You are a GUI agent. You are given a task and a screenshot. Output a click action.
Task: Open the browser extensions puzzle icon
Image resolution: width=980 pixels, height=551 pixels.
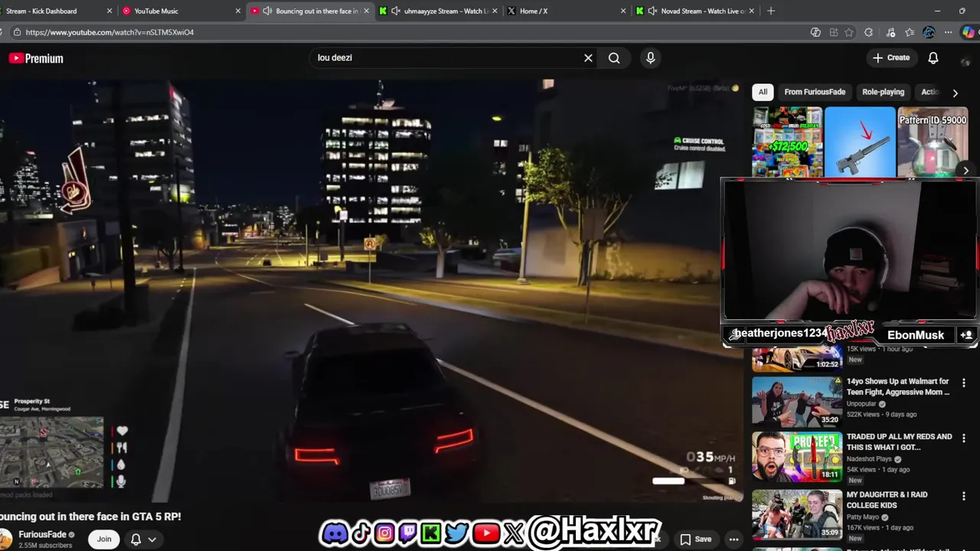tap(868, 32)
